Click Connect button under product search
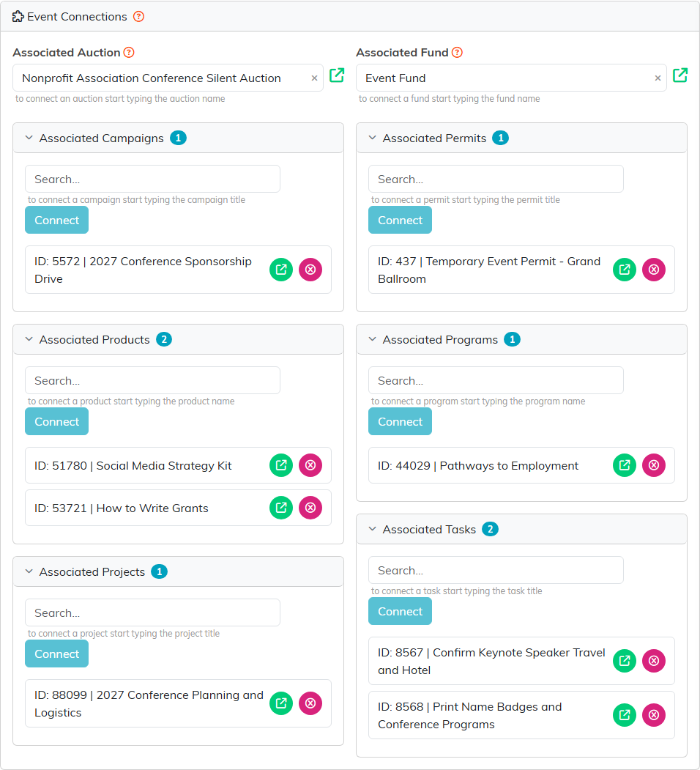Image resolution: width=700 pixels, height=770 pixels. (x=57, y=421)
